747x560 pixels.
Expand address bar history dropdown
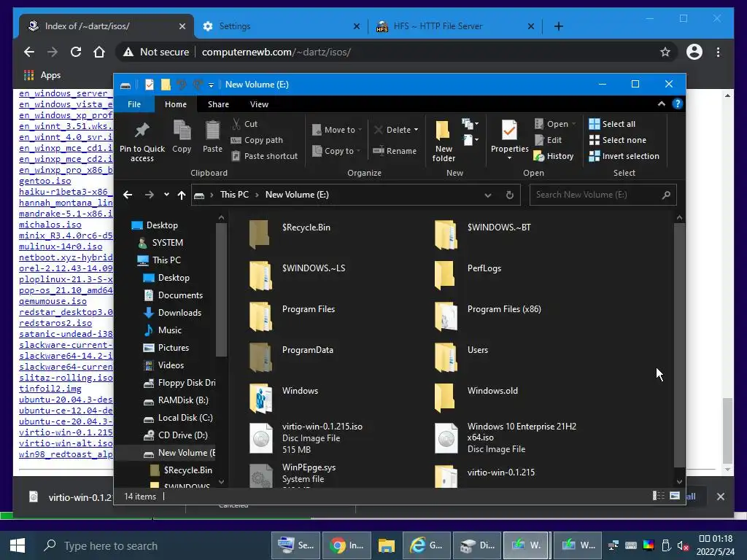tap(488, 195)
